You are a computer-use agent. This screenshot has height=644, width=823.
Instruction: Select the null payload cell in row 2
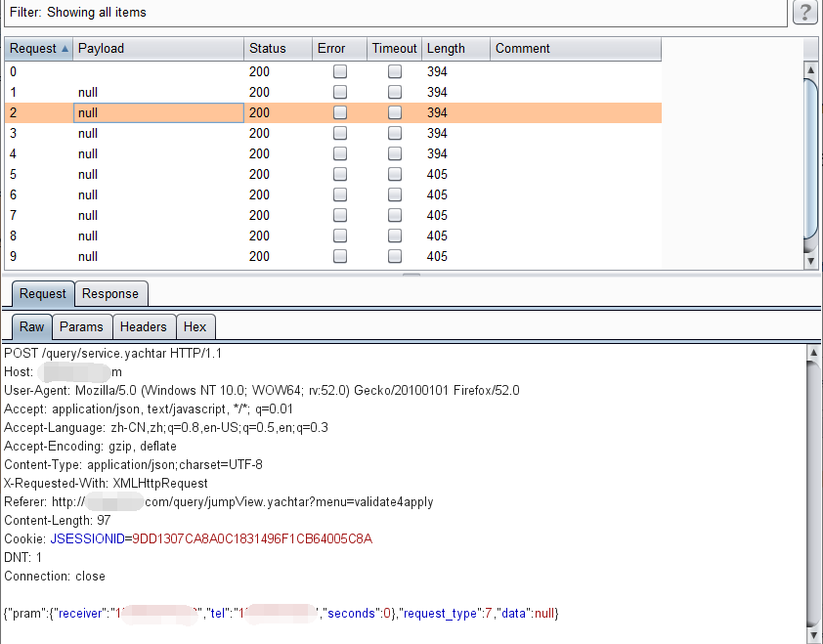click(158, 112)
